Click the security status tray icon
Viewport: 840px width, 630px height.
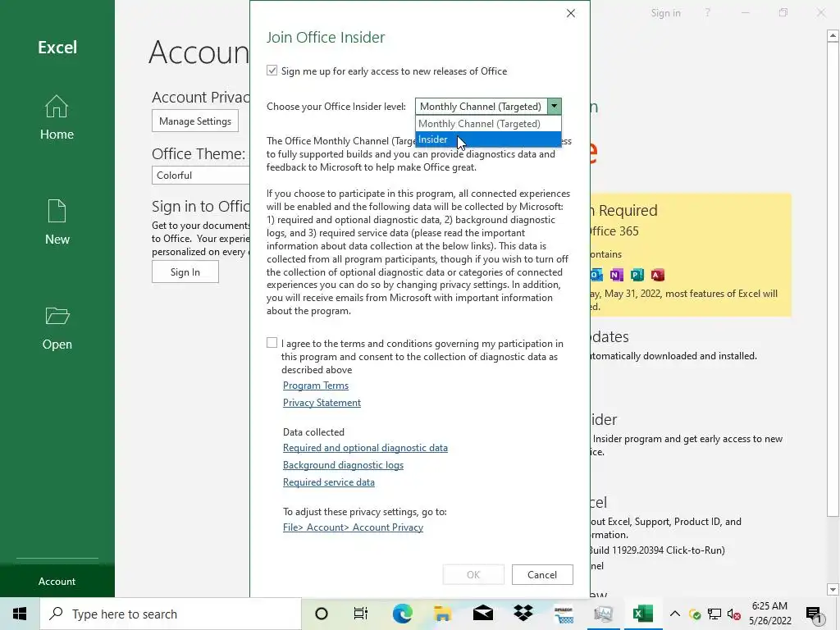695,614
